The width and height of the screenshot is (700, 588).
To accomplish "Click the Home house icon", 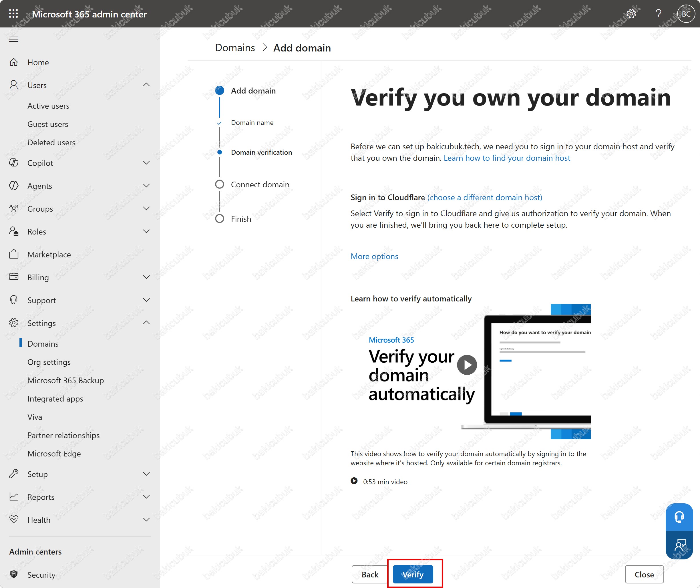I will coord(14,62).
